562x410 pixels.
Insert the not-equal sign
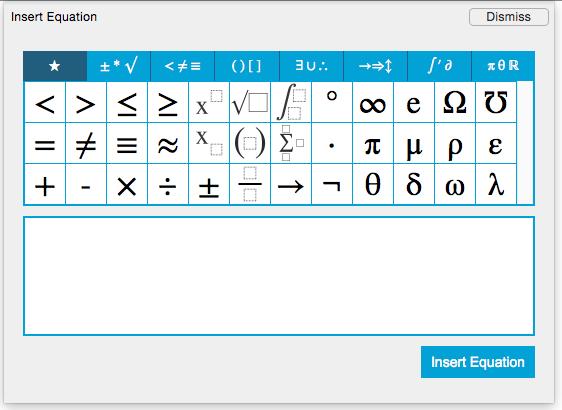click(86, 143)
